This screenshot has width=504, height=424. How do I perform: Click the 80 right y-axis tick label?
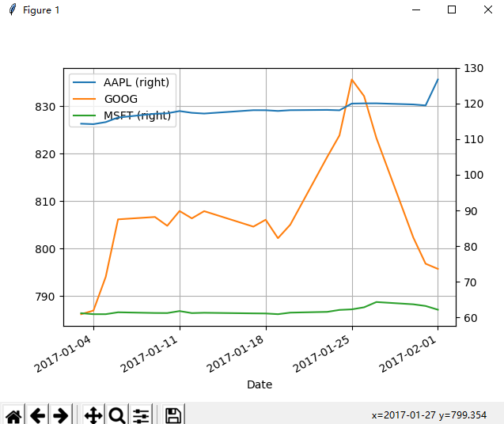click(470, 247)
